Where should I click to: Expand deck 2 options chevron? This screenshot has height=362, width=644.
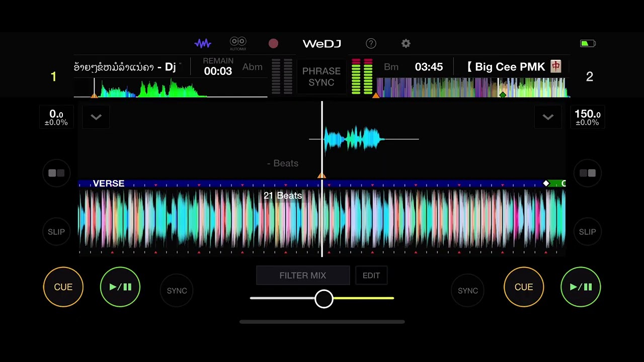click(548, 117)
